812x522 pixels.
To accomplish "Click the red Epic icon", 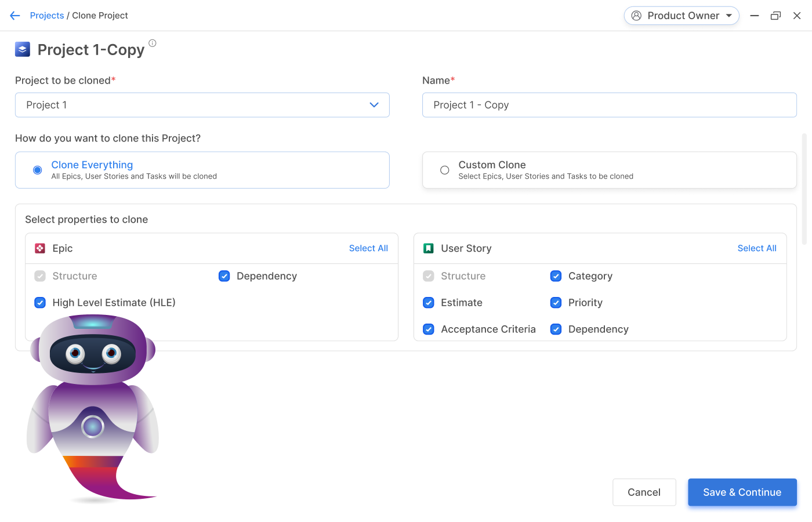I will tap(40, 248).
